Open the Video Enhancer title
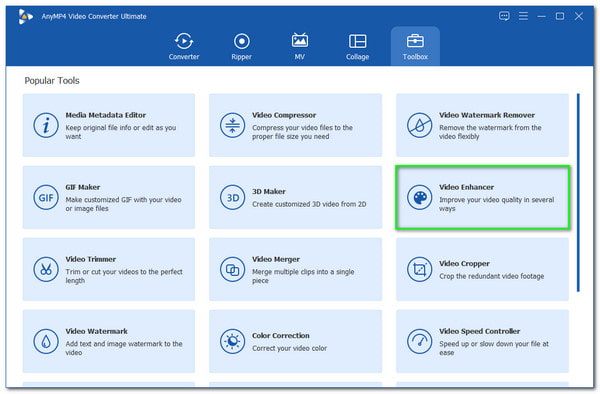 tap(466, 187)
